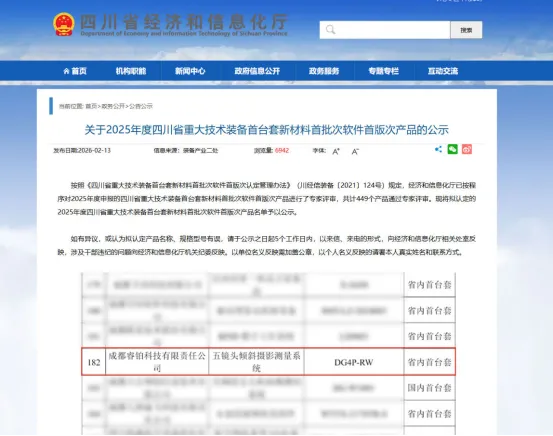Click 首页 in the breadcrumb

(91, 106)
